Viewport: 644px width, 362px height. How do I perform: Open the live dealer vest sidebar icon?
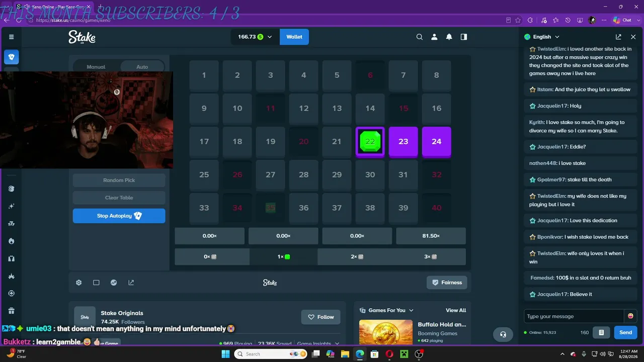coord(12,258)
